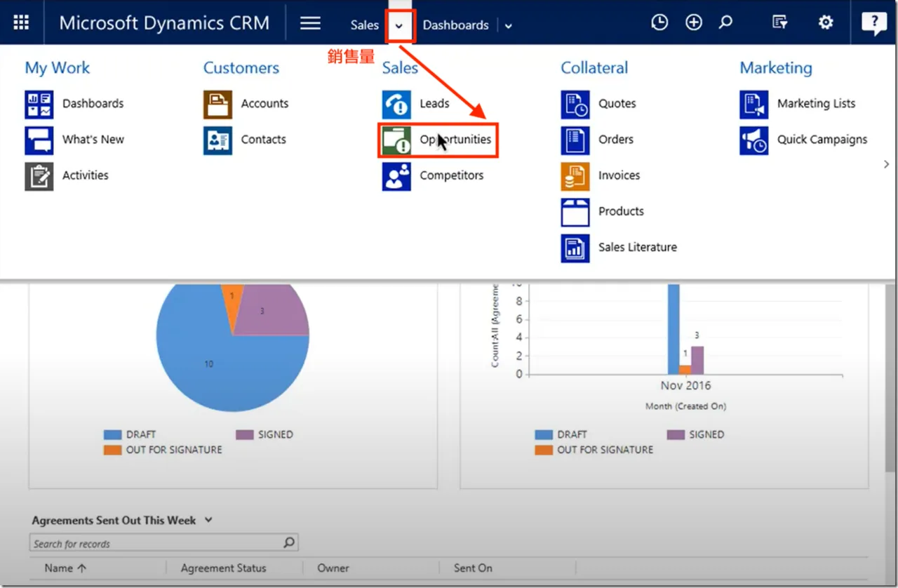The height and width of the screenshot is (588, 898).
Task: Open the help question mark icon
Action: coord(874,24)
